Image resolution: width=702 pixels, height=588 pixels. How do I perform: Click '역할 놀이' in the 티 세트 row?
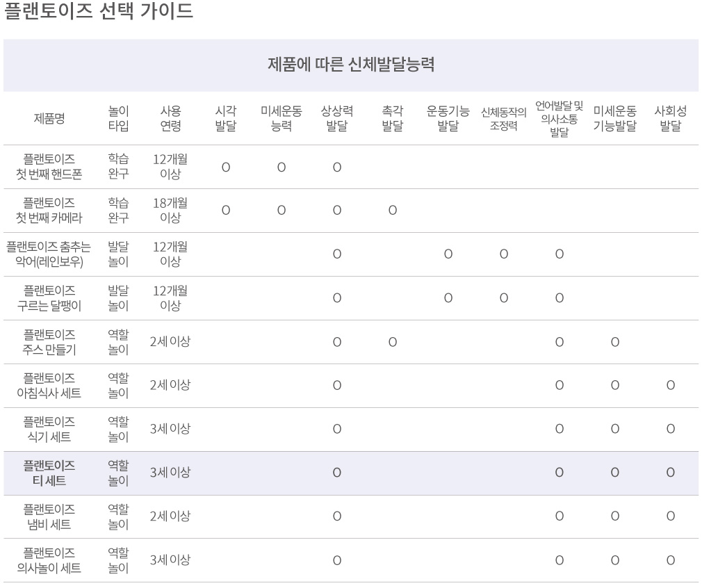pyautogui.click(x=118, y=473)
